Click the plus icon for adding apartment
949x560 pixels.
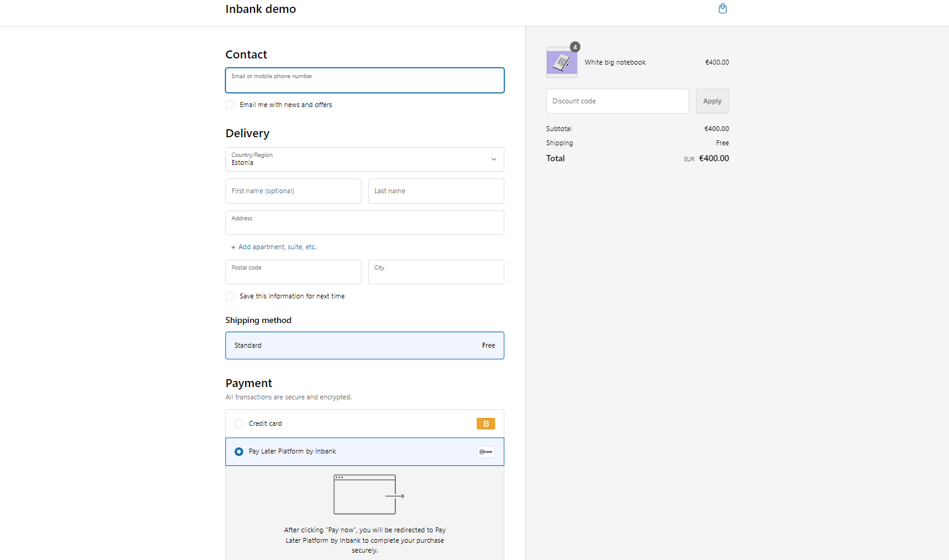pos(233,247)
